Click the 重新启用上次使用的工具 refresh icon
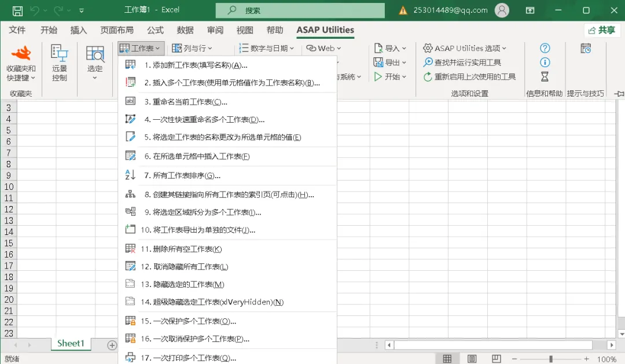The height and width of the screenshot is (364, 625). 428,76
